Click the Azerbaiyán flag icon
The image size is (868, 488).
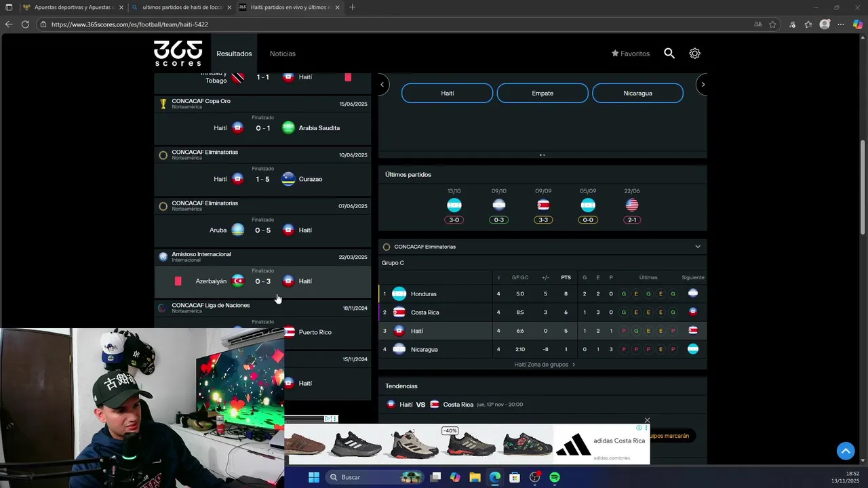[x=237, y=281]
